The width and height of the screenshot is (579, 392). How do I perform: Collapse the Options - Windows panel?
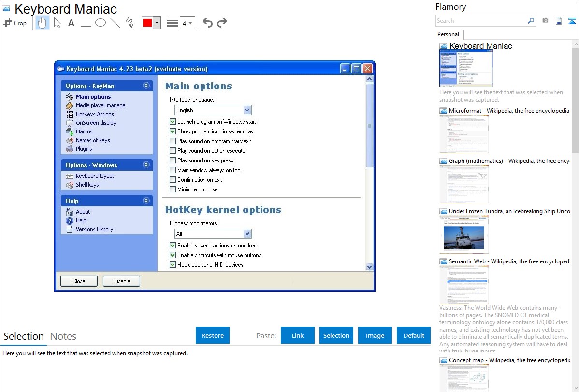click(146, 165)
